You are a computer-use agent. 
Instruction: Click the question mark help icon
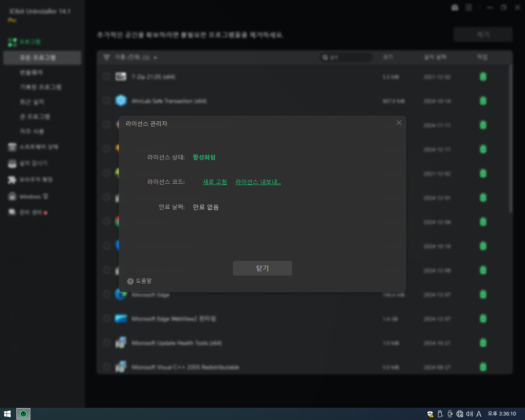click(x=130, y=281)
